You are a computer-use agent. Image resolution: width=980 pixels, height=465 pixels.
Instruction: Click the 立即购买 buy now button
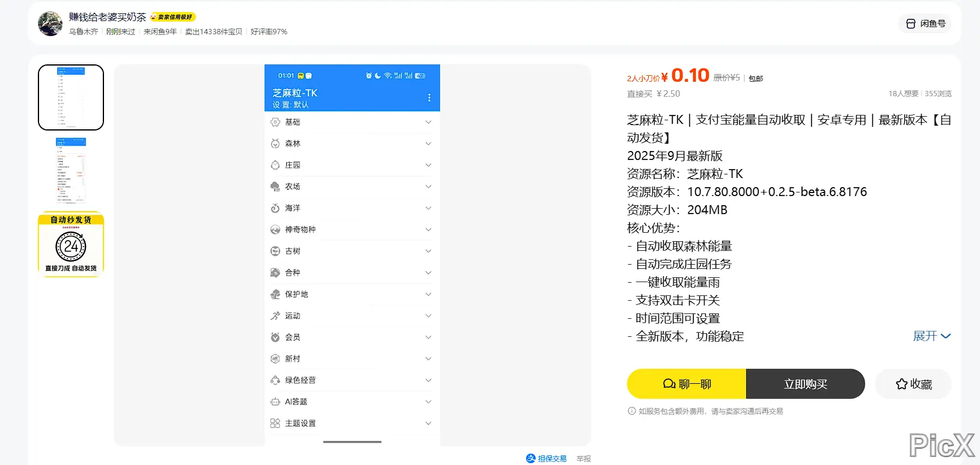coord(806,384)
